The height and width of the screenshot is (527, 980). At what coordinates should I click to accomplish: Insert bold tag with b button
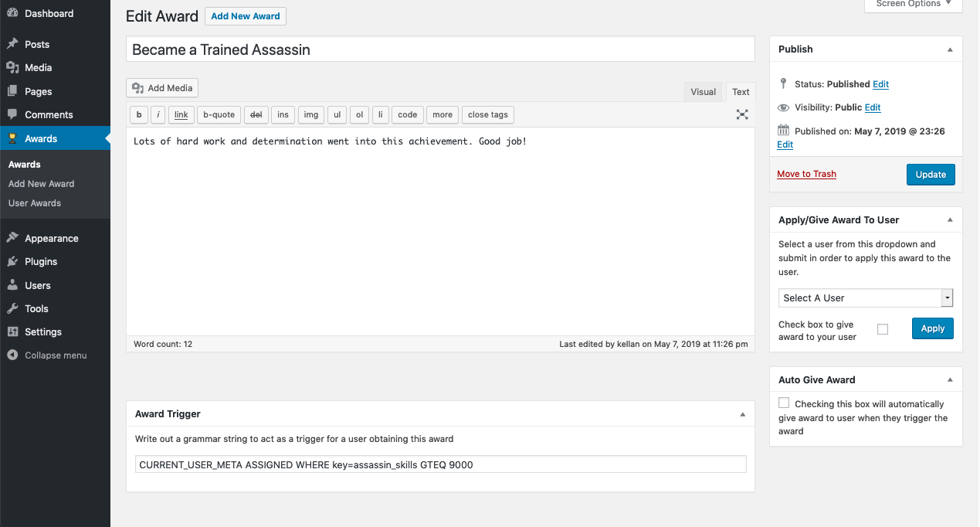tap(139, 114)
